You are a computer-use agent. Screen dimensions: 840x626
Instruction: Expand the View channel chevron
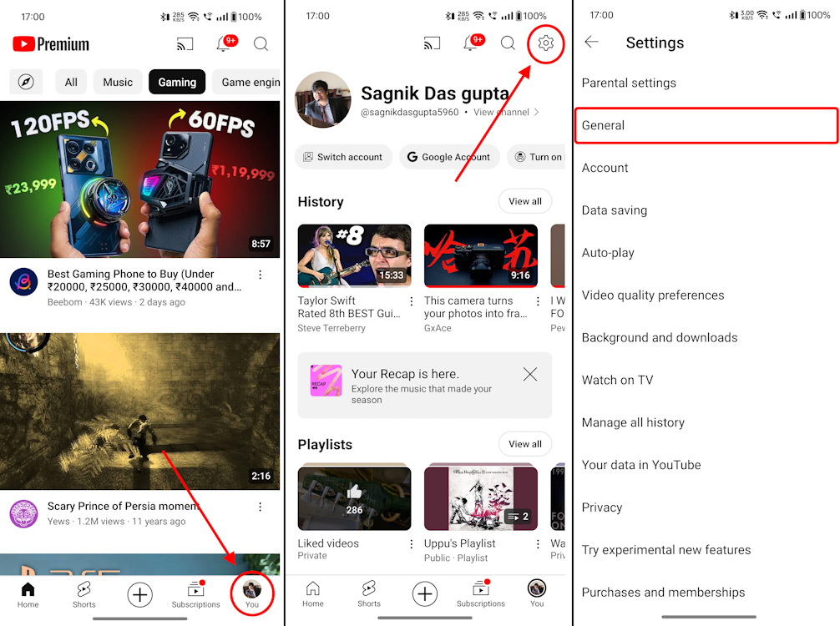tap(536, 113)
